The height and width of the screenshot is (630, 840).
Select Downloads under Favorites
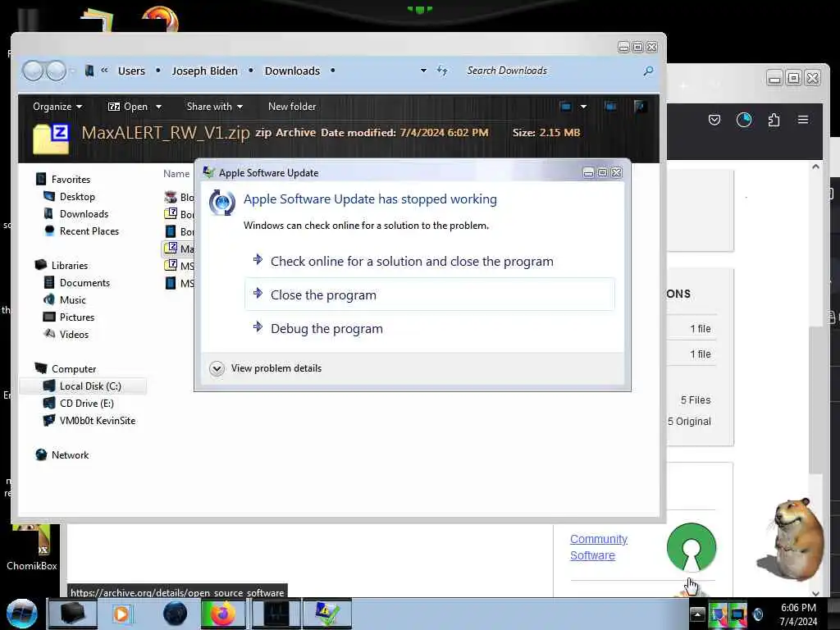tap(75, 214)
